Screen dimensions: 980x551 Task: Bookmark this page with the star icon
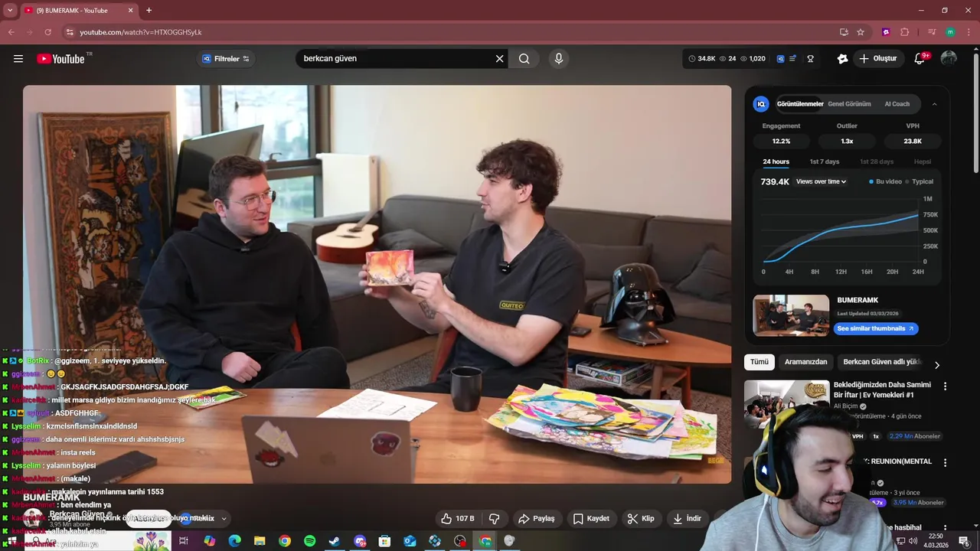pos(861,32)
